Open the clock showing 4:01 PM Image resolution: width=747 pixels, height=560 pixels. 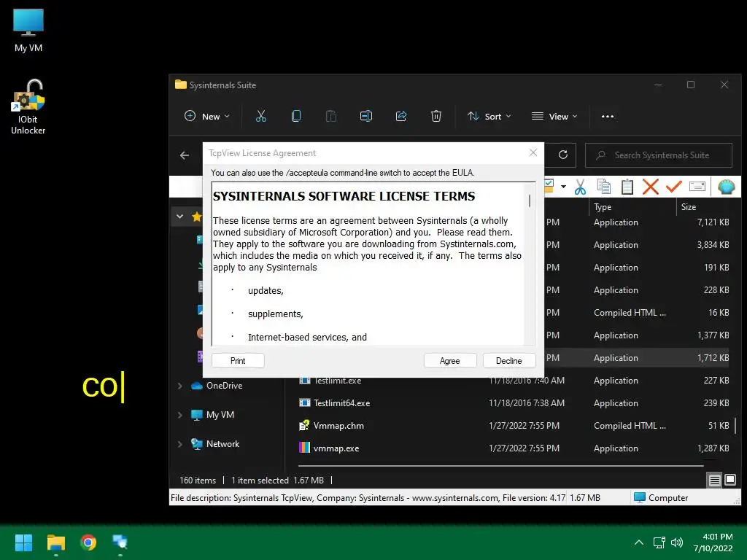pyautogui.click(x=713, y=542)
